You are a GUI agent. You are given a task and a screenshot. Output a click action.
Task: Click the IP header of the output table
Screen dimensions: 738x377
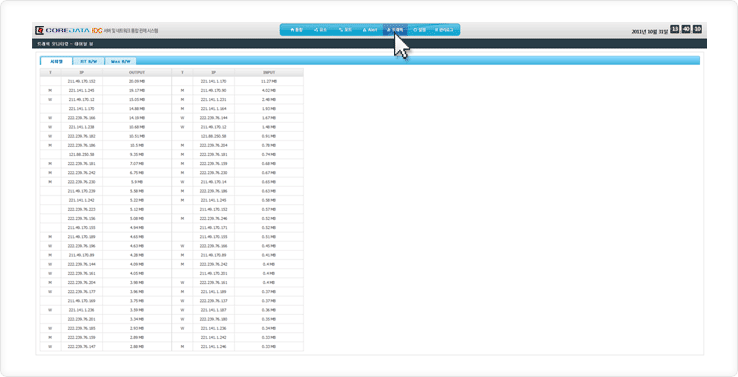point(81,73)
